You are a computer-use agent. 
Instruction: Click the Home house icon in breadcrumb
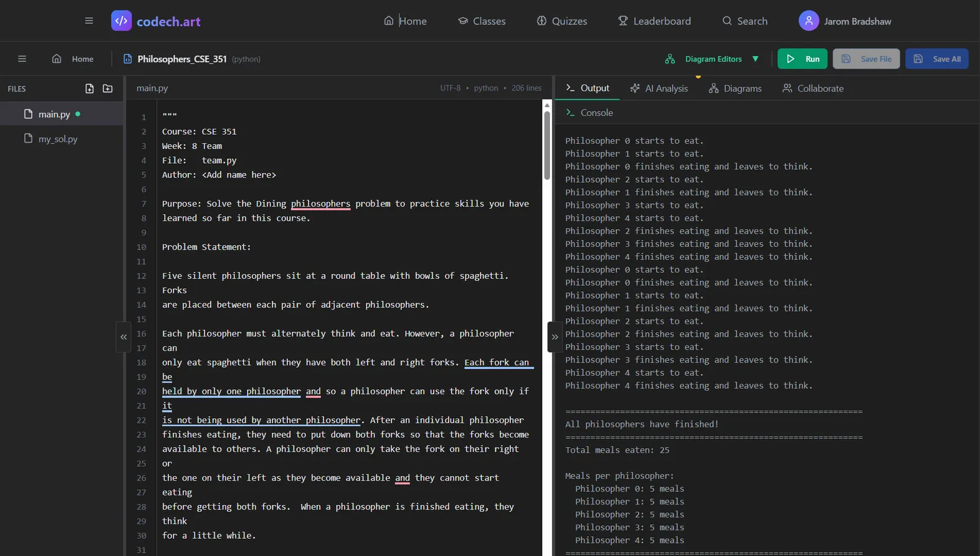point(56,59)
